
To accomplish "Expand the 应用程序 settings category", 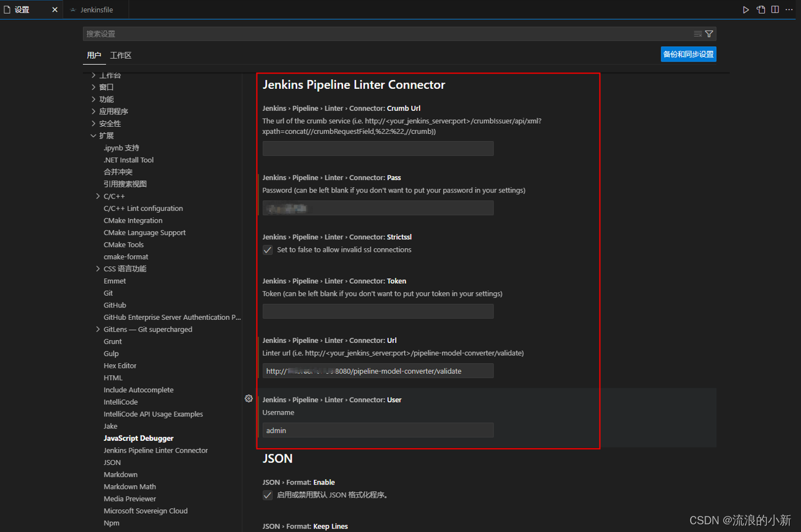I will click(94, 111).
